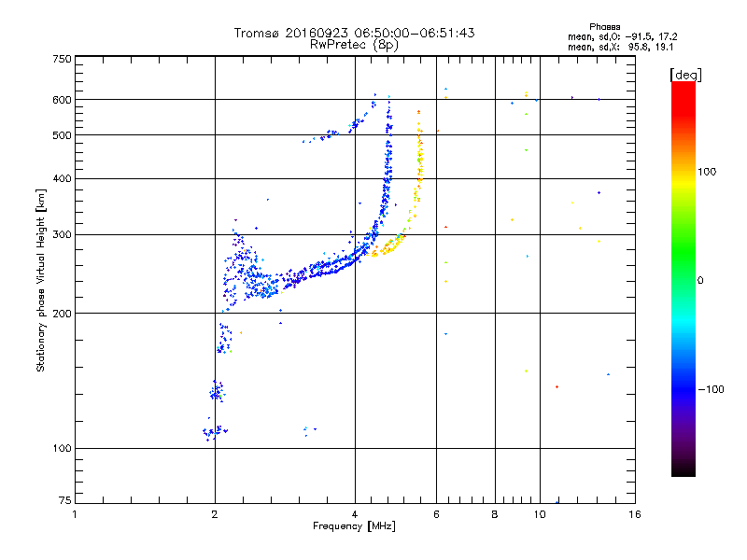
Task: Click the "200" y-axis tick label
Action: coord(62,314)
